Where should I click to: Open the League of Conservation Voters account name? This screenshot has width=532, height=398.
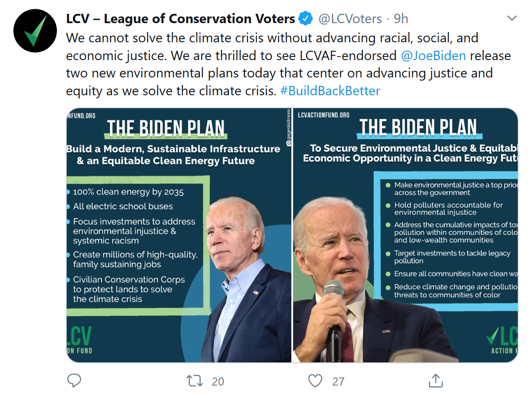pos(181,19)
